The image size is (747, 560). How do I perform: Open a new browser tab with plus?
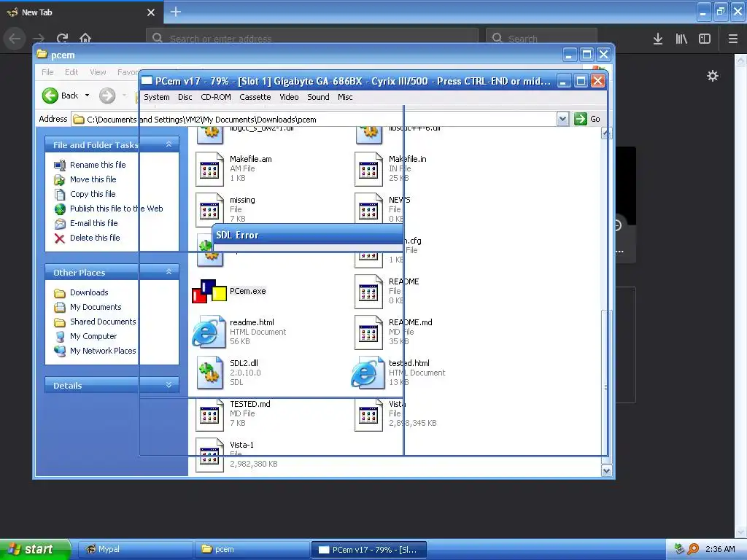(176, 12)
